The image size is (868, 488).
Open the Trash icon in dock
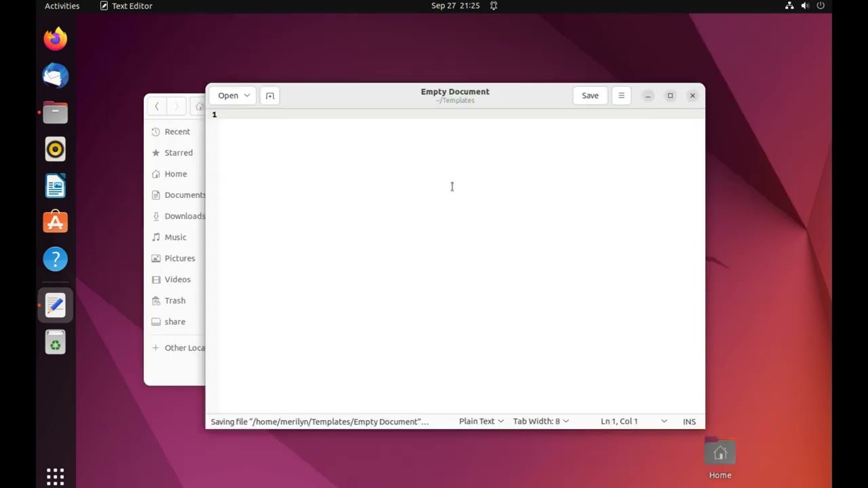(56, 342)
